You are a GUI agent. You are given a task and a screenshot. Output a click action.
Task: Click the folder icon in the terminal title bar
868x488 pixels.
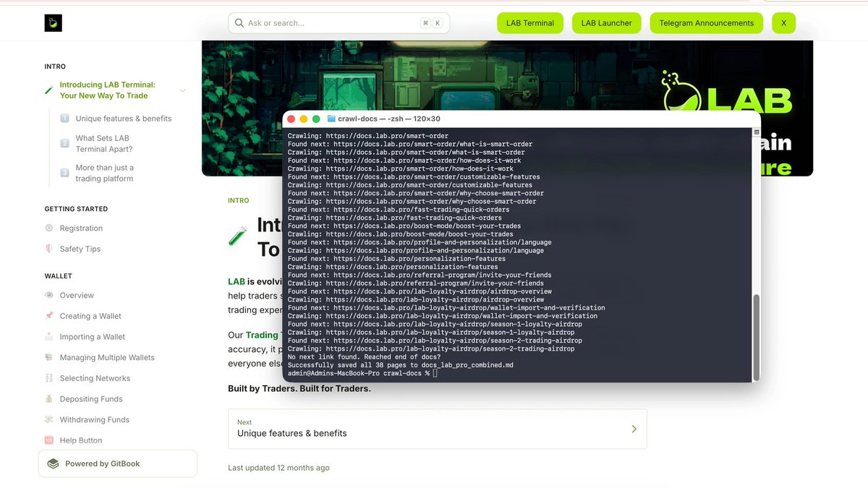pyautogui.click(x=331, y=119)
